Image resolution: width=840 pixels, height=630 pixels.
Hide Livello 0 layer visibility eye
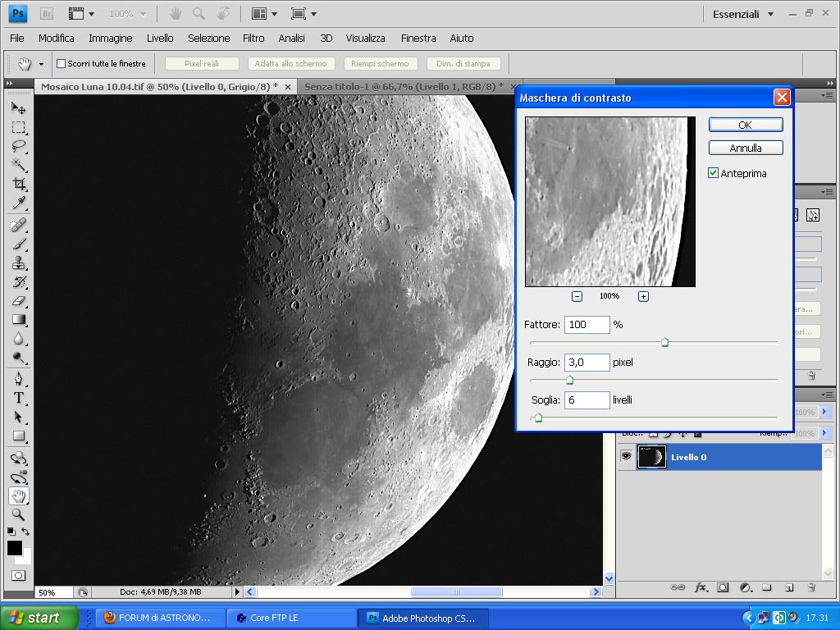626,456
